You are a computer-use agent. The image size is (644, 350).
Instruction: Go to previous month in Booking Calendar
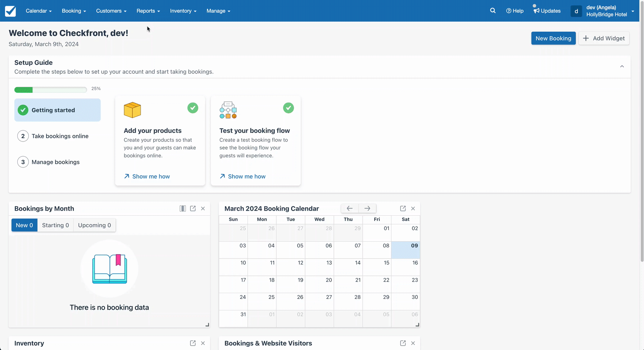pos(350,208)
